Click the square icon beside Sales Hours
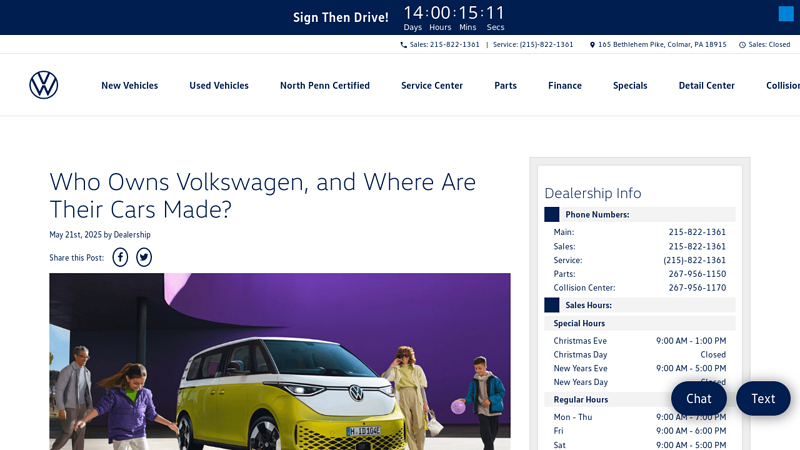Image resolution: width=800 pixels, height=450 pixels. click(x=552, y=305)
